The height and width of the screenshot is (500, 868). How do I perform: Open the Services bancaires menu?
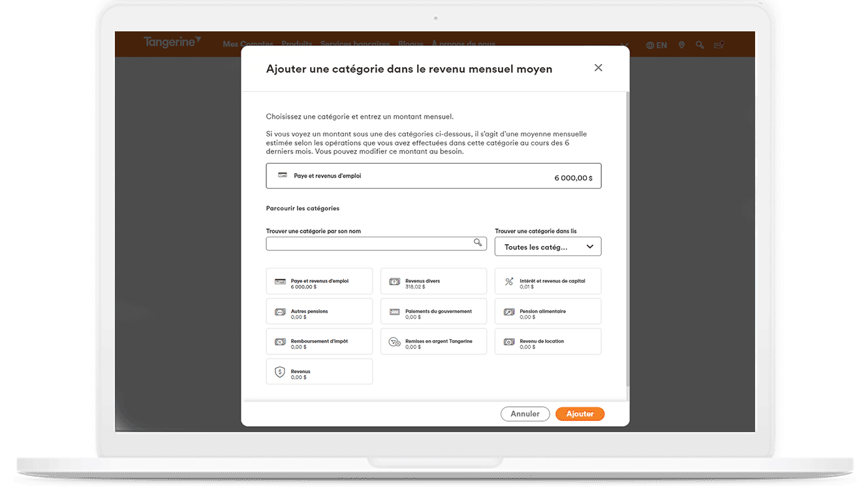coord(355,44)
